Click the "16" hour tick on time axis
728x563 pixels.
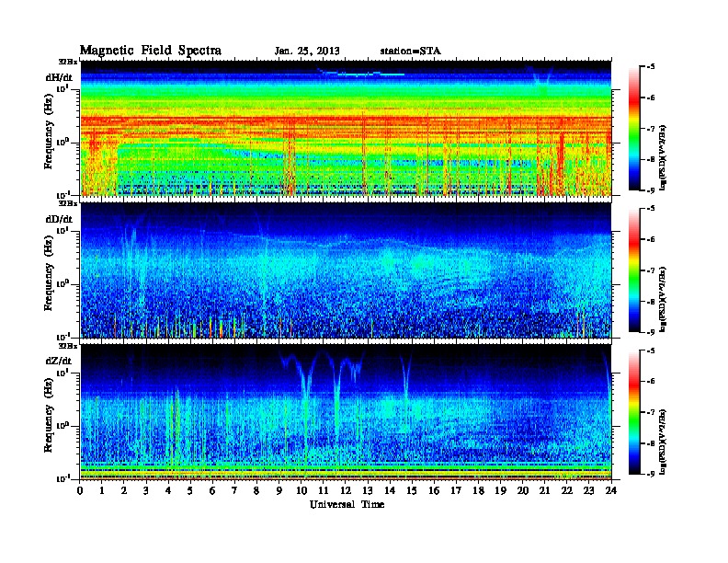click(434, 491)
